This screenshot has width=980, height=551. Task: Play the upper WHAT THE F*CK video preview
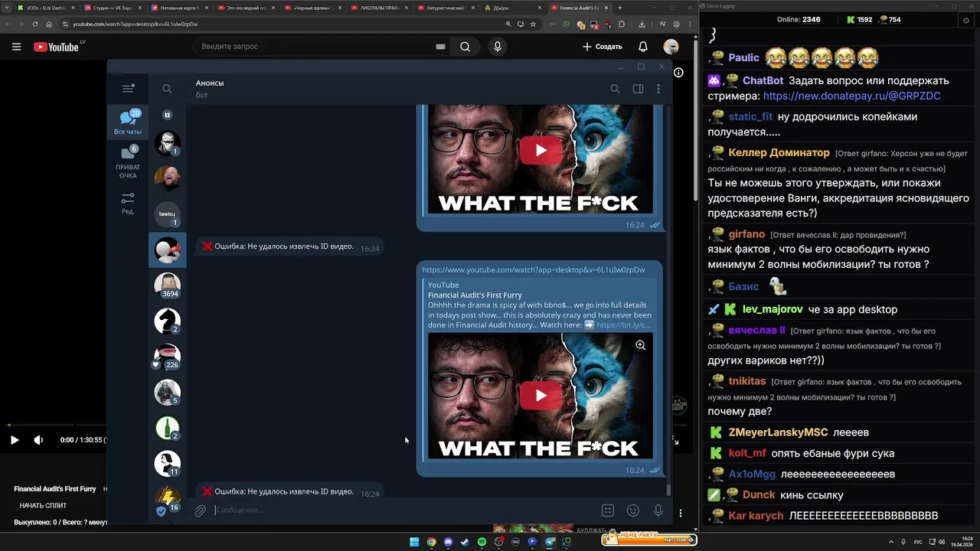point(541,150)
